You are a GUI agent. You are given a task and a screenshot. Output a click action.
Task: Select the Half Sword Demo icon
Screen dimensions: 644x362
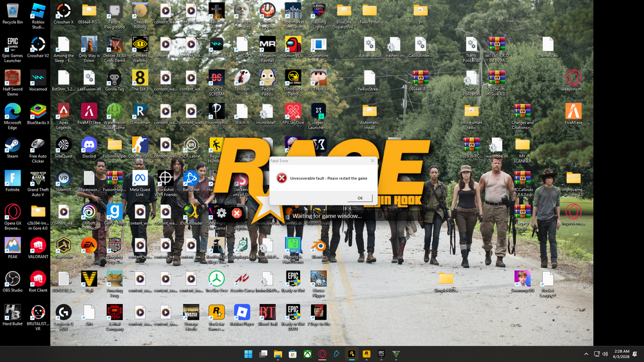13,83
